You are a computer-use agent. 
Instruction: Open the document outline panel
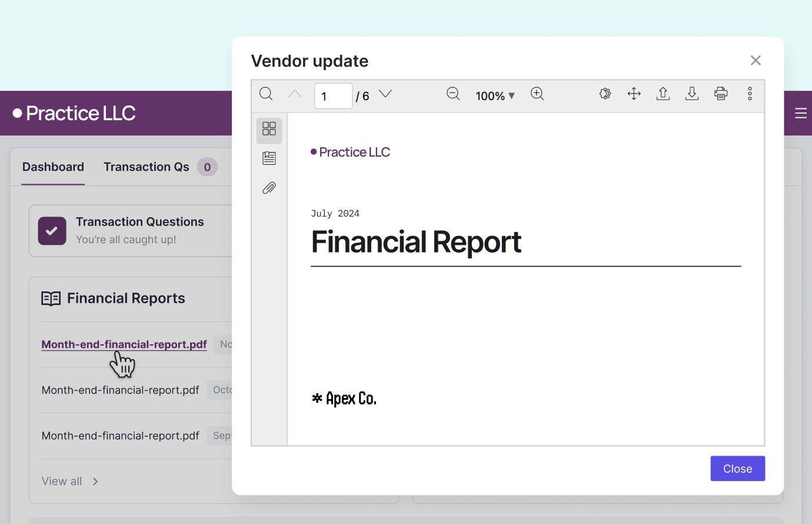click(x=269, y=158)
